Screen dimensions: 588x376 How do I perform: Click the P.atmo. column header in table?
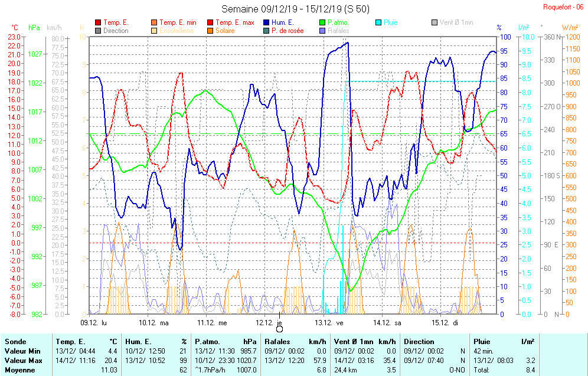coord(207,342)
